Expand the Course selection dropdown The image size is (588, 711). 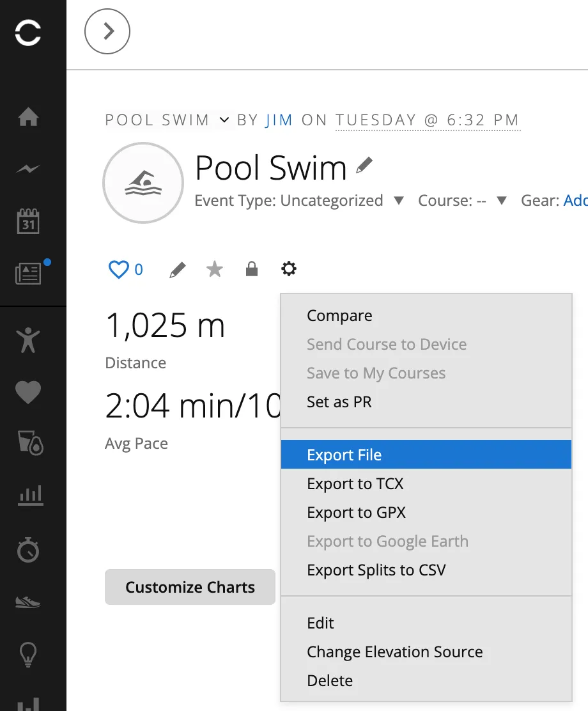click(501, 200)
